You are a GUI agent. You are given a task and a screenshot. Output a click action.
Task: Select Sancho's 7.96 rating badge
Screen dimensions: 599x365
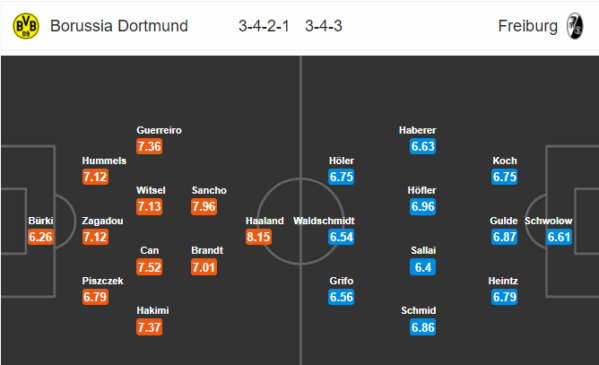204,207
